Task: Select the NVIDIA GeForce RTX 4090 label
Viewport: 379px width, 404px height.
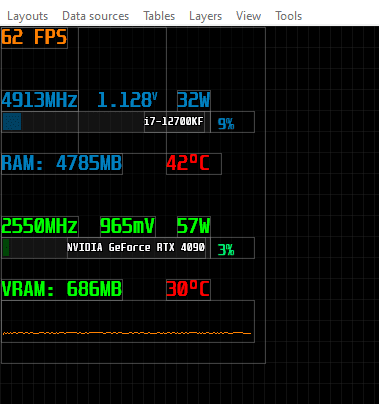Action: pos(136,248)
